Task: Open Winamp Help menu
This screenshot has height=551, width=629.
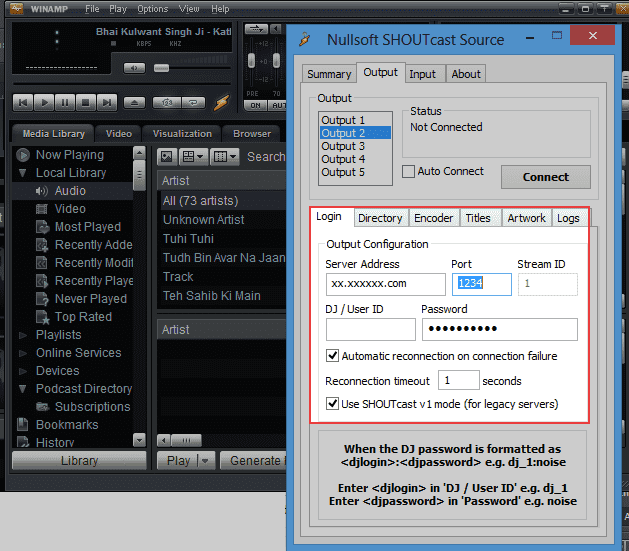Action: (x=220, y=9)
